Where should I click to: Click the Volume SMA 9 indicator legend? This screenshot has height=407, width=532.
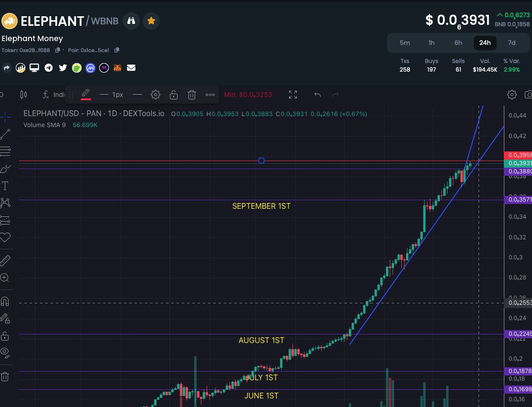[61, 125]
